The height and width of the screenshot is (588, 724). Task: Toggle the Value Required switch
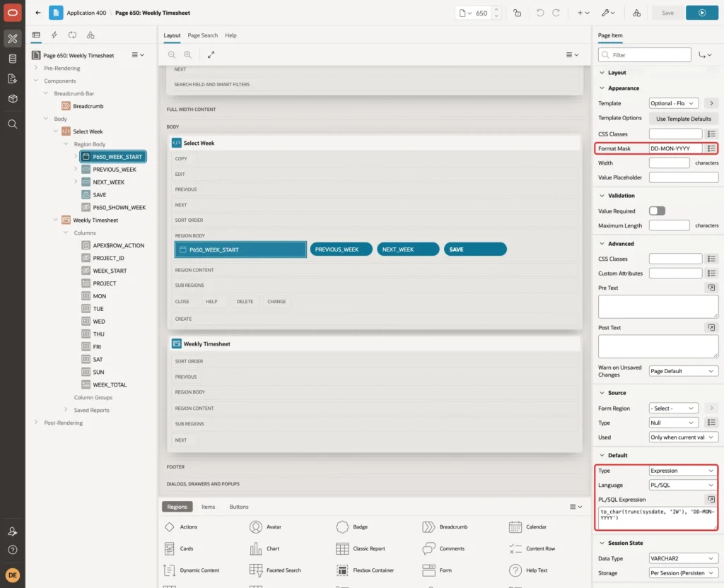tap(657, 211)
